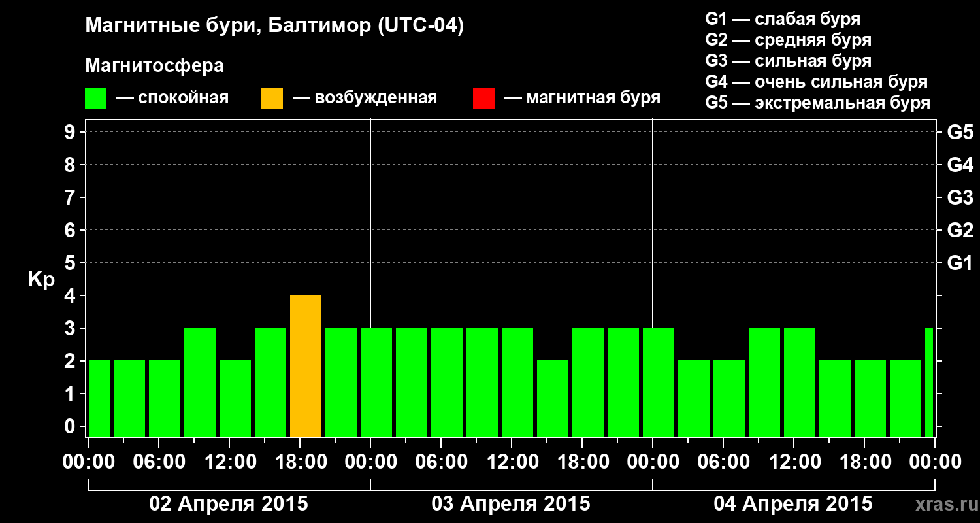
Task: Click the '04 Апреля 2015' date label
Action: (x=793, y=504)
